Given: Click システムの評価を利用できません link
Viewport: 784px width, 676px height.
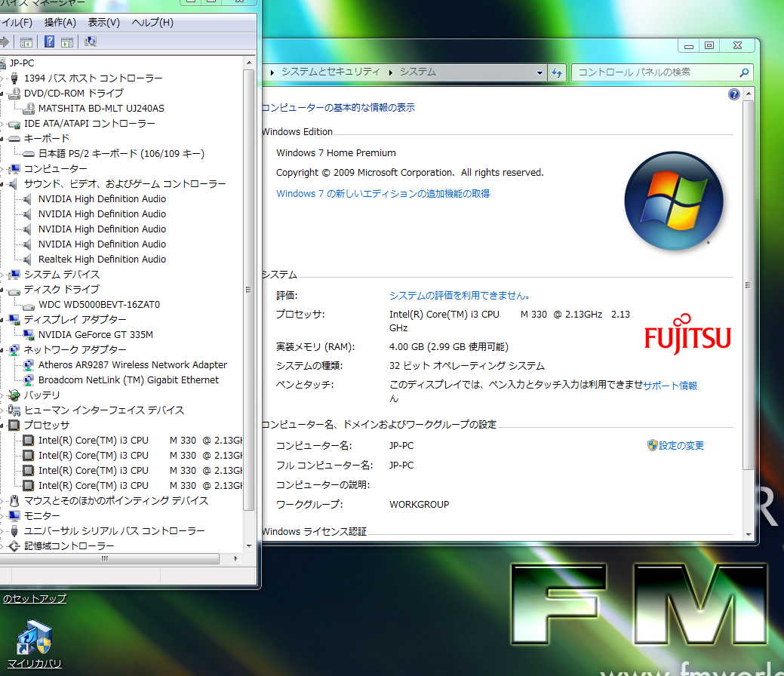Looking at the screenshot, I should coord(460,296).
